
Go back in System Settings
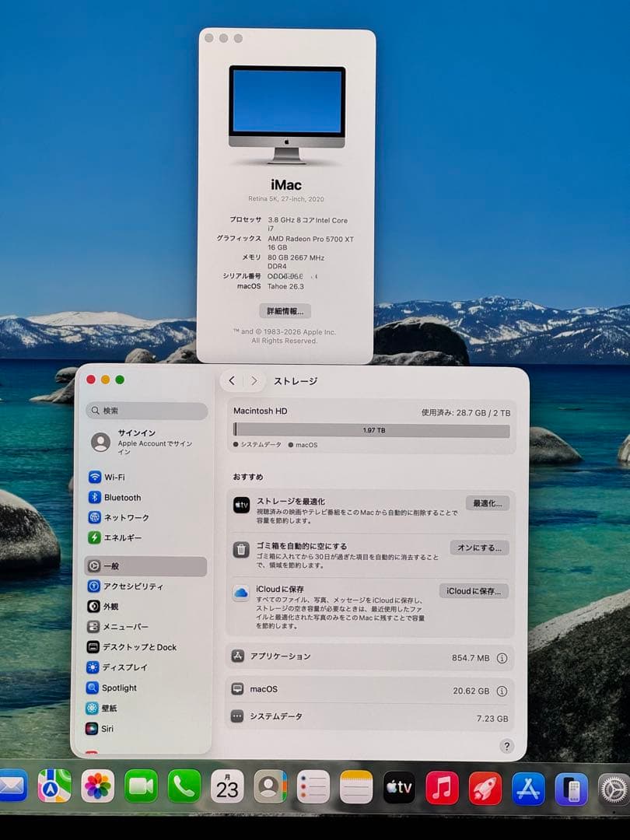(232, 381)
